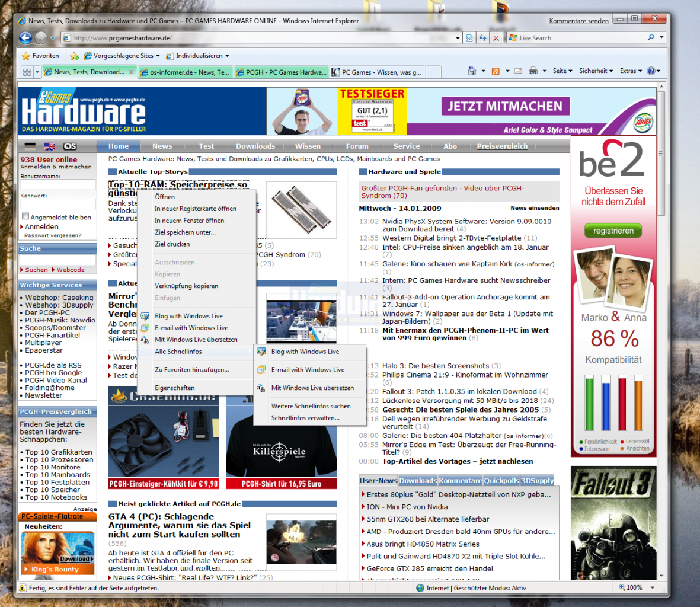Click the RAM modules thumbnail image
Screen dimensions: 700x607
tap(301, 210)
